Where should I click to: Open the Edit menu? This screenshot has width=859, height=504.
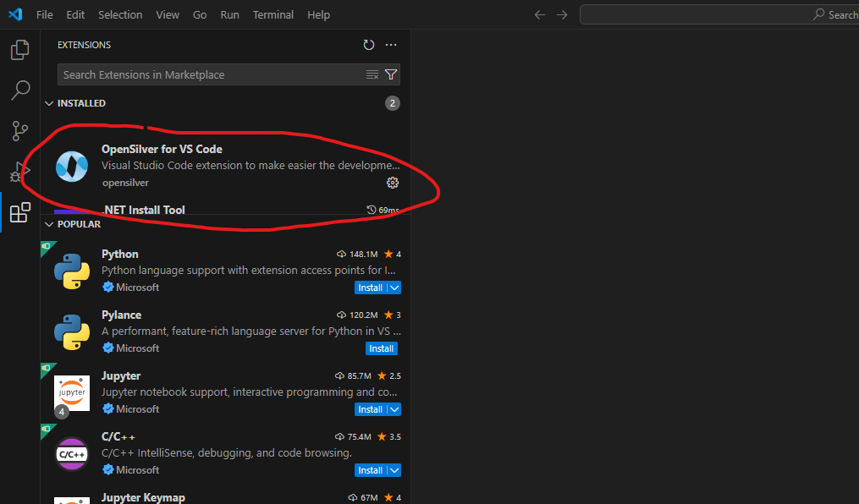click(75, 14)
